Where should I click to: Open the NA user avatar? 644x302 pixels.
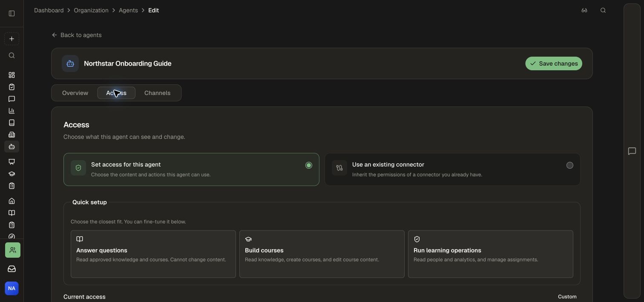click(x=11, y=288)
